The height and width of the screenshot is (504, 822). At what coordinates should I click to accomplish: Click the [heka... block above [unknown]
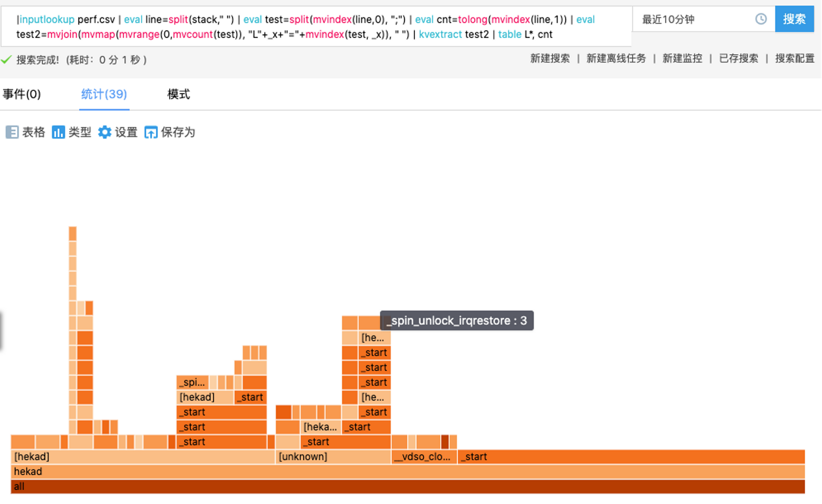pyautogui.click(x=321, y=427)
